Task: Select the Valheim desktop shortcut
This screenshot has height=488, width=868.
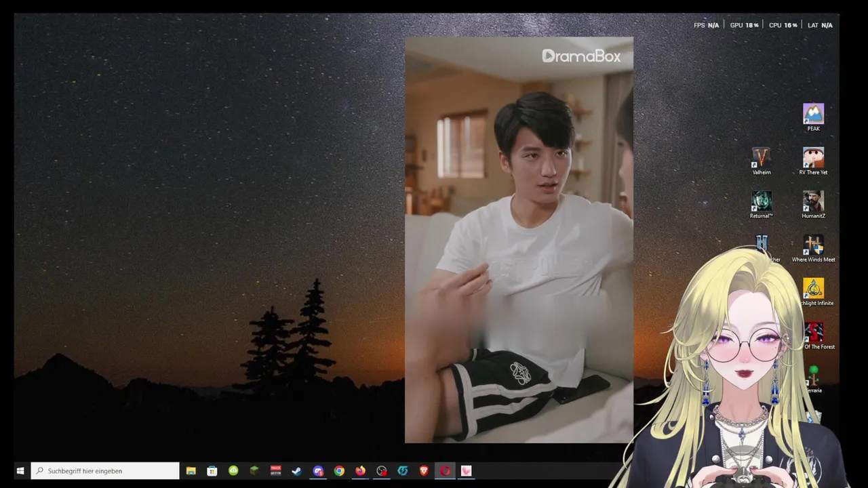Action: coord(761,161)
